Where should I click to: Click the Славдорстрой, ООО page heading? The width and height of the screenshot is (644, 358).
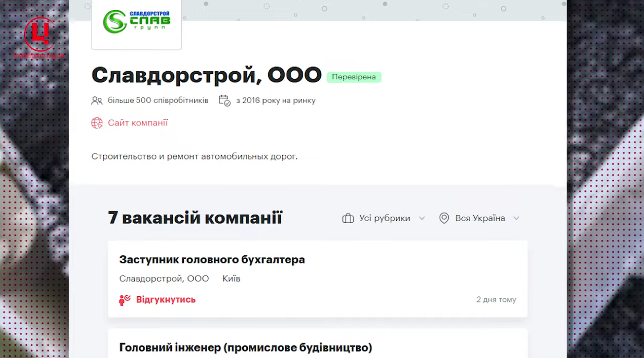(x=206, y=75)
